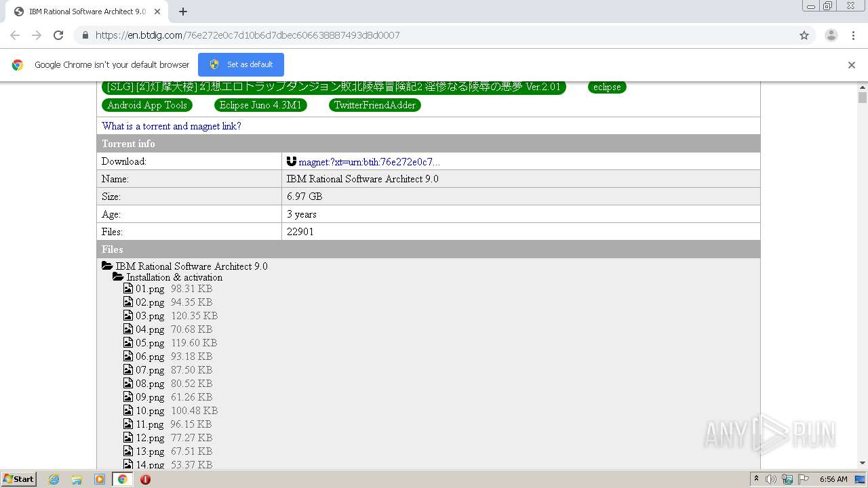Viewport: 868px width, 488px height.
Task: Open the file explorer taskbar icon
Action: pyautogui.click(x=77, y=479)
